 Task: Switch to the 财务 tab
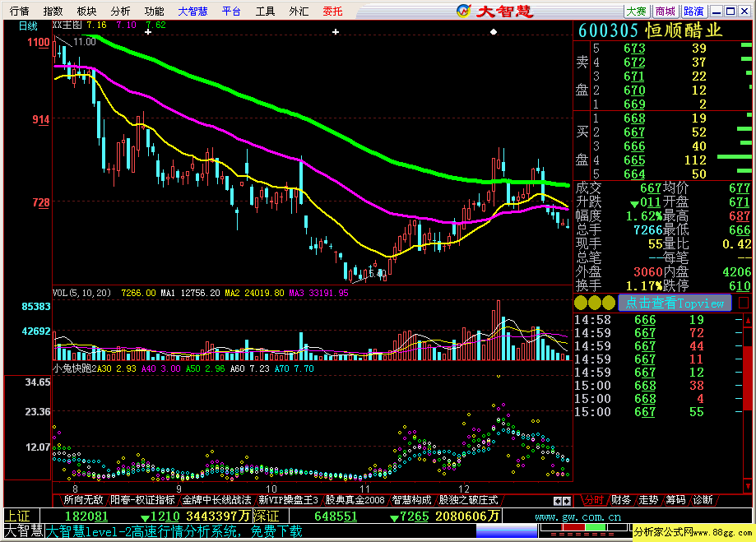(621, 500)
